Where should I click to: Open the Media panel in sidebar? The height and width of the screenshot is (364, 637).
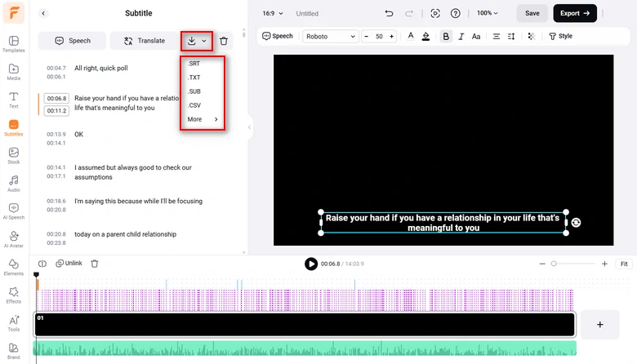coord(13,72)
